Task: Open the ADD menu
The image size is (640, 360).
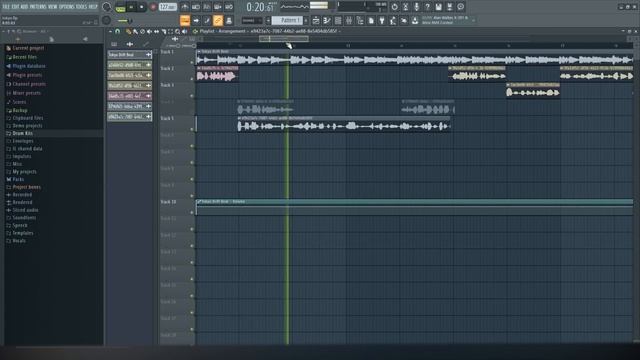Action: click(24, 7)
